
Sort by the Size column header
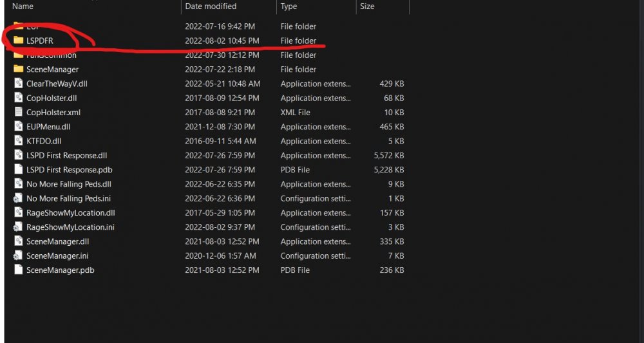point(367,6)
